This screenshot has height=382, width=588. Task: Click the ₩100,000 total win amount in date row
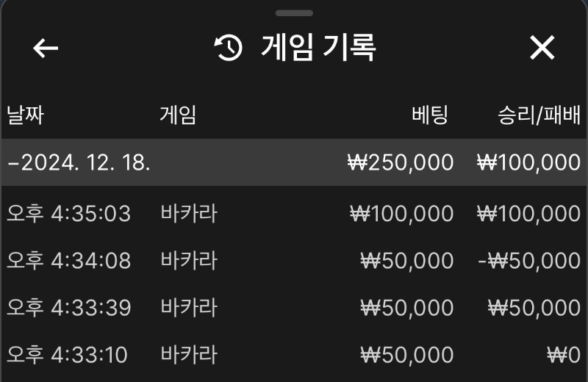(x=528, y=162)
